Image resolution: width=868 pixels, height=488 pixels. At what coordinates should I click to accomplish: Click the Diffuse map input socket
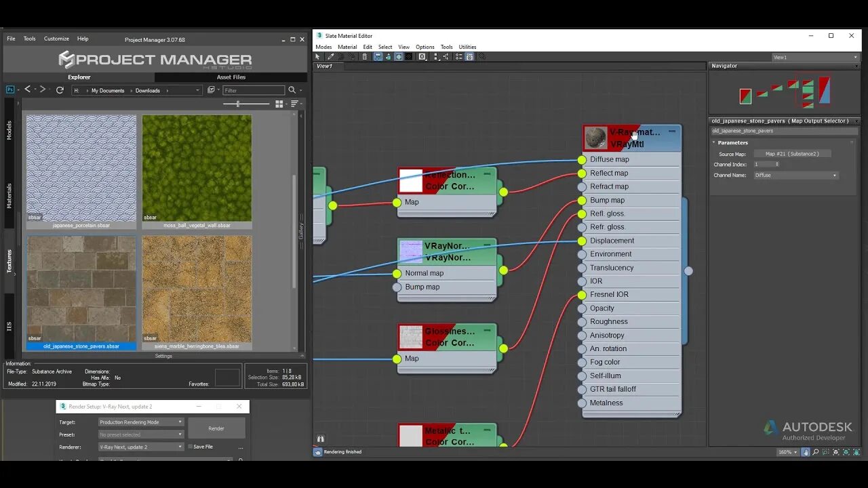(582, 160)
